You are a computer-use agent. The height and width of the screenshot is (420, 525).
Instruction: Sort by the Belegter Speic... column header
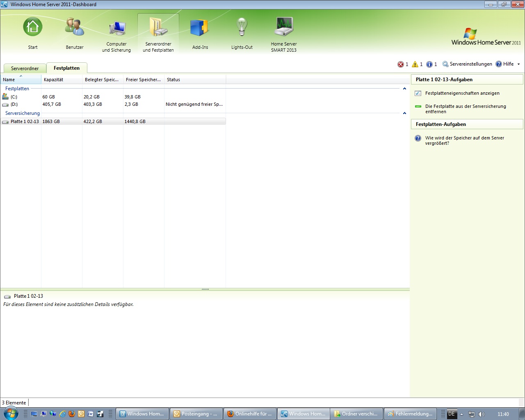(x=103, y=80)
